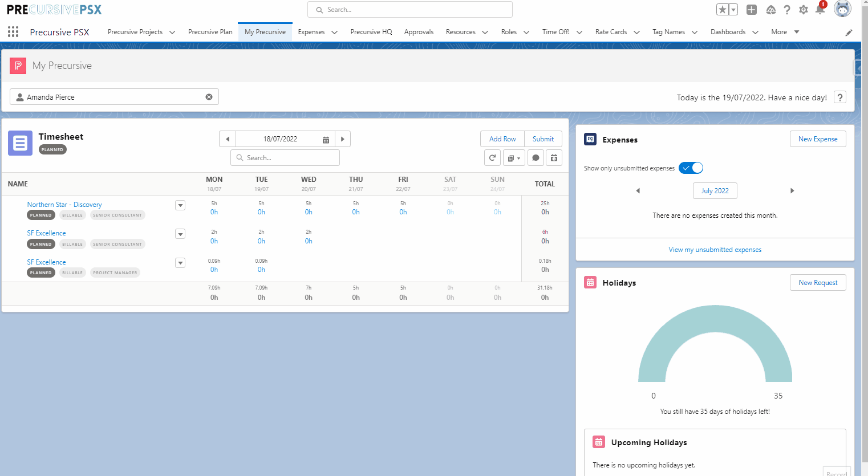Expand the Northern Star - Discovery row menu
Screen dimensions: 868x476
[180, 205]
